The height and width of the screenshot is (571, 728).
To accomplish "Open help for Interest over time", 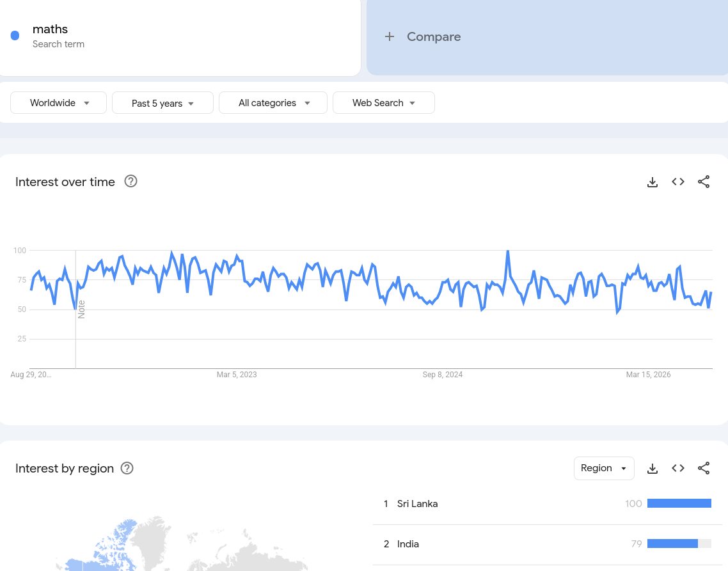I will [131, 182].
